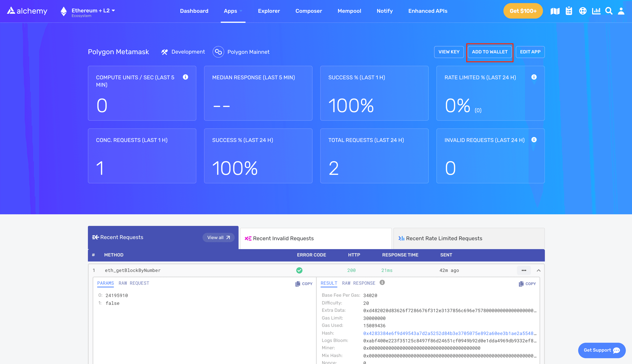Expand the Apps dropdown arrow
The height and width of the screenshot is (364, 632).
point(241,11)
